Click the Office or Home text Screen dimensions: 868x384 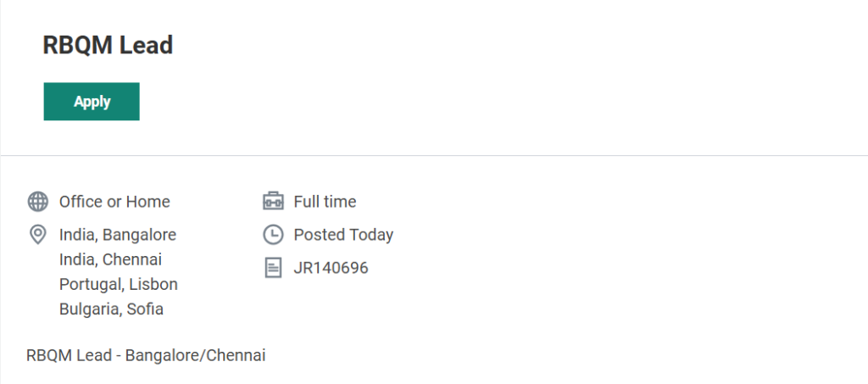[114, 202]
